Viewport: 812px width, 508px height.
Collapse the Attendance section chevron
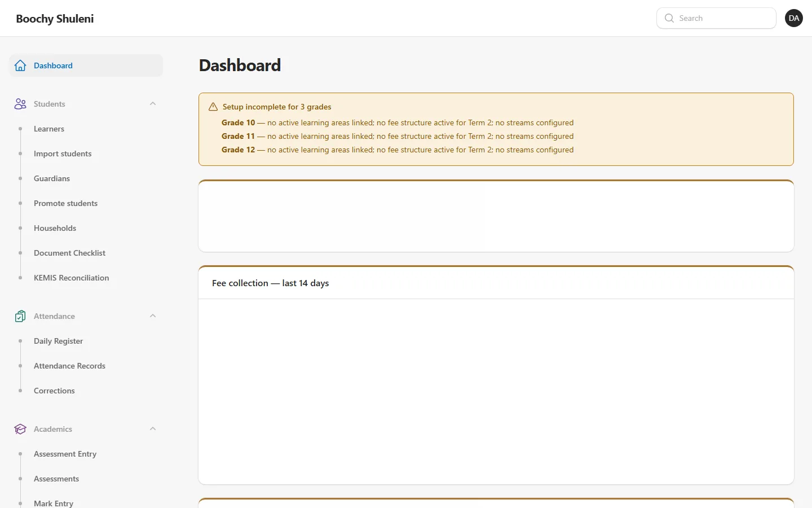click(153, 316)
